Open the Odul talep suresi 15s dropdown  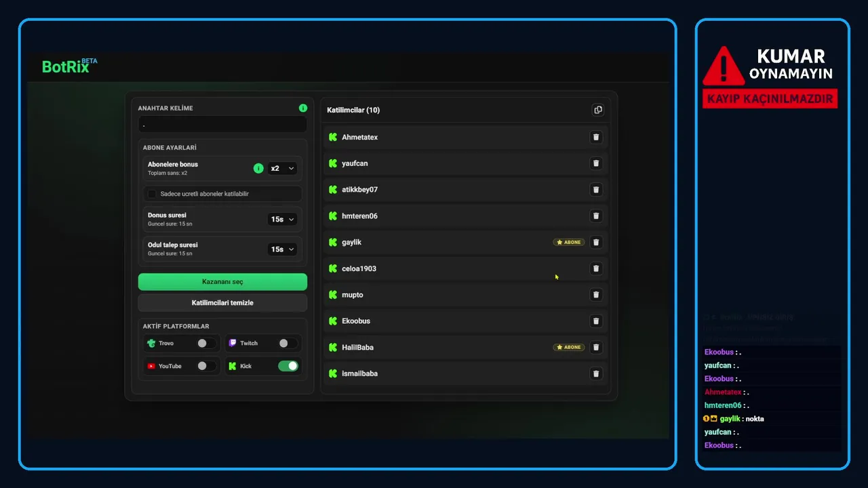[x=282, y=249]
